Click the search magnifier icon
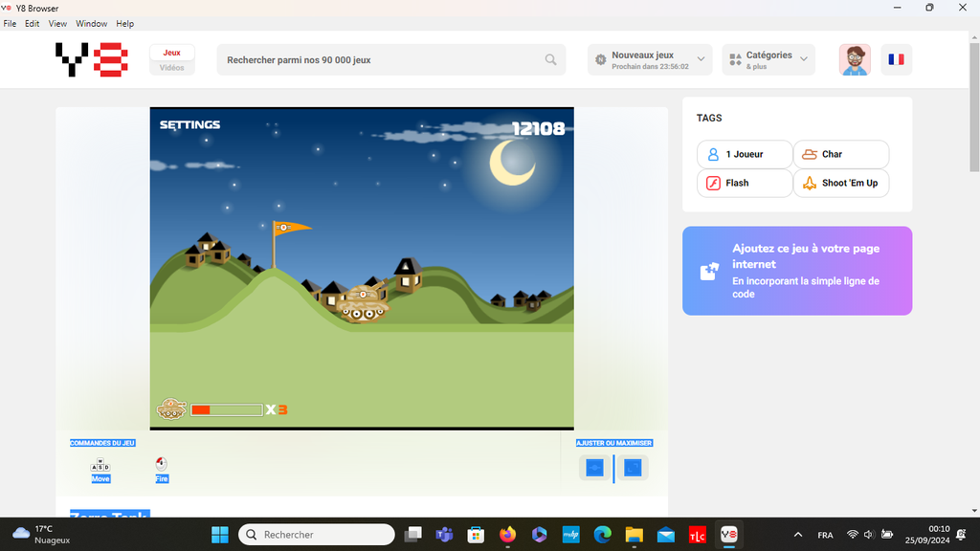Image resolution: width=980 pixels, height=551 pixels. 551,59
